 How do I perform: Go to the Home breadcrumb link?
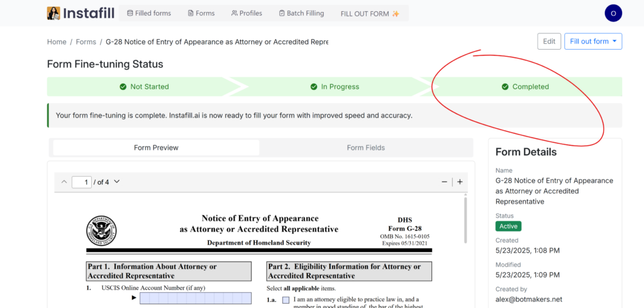coord(57,42)
